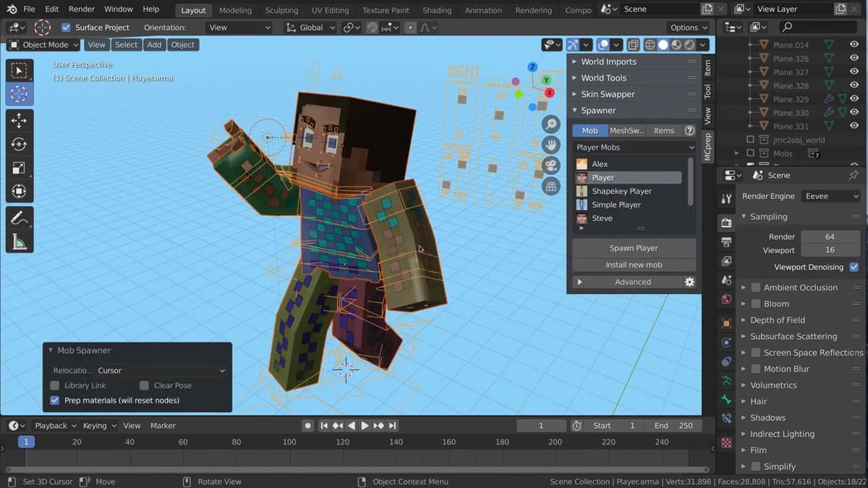Select the Scale tool

point(19,168)
